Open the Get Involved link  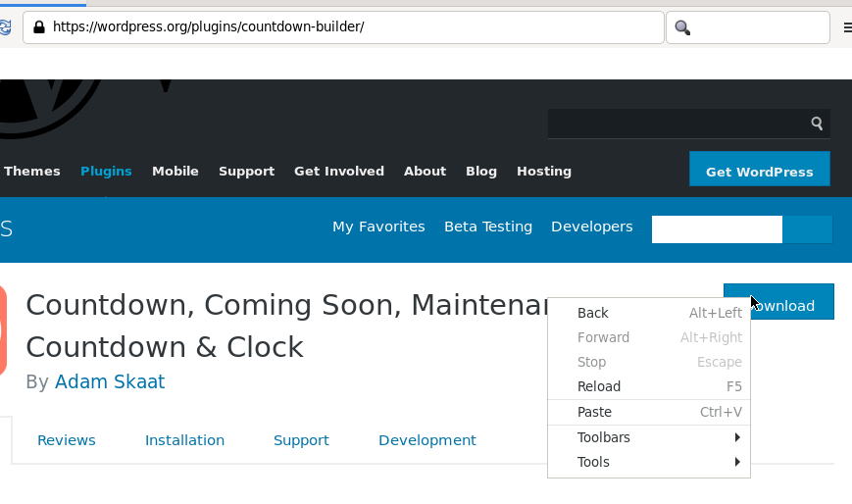[x=339, y=172]
